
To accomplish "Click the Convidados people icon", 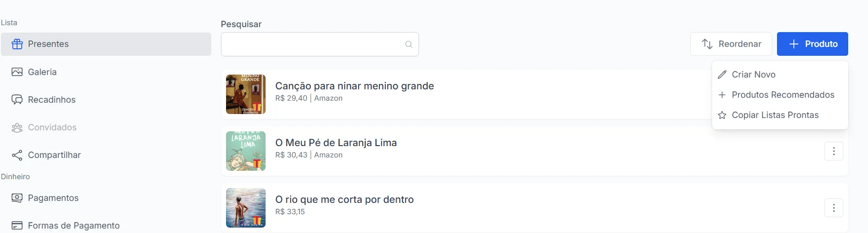I will [17, 127].
